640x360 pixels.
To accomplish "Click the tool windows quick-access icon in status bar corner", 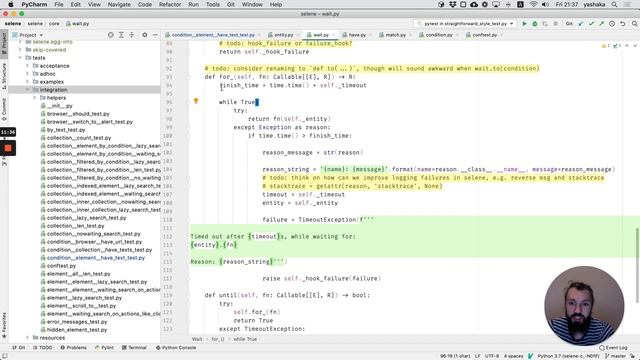I will click(x=4, y=356).
